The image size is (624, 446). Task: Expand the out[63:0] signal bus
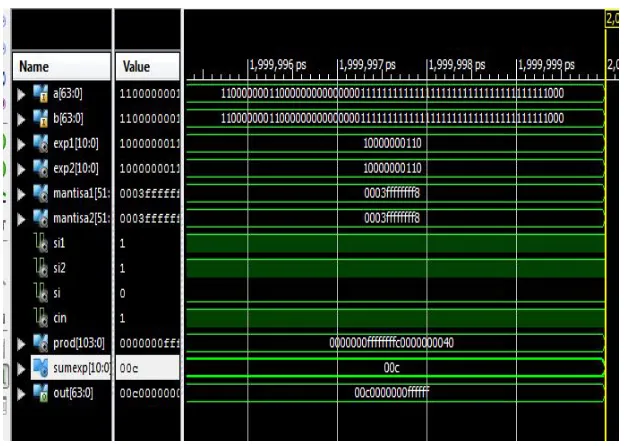[21, 394]
